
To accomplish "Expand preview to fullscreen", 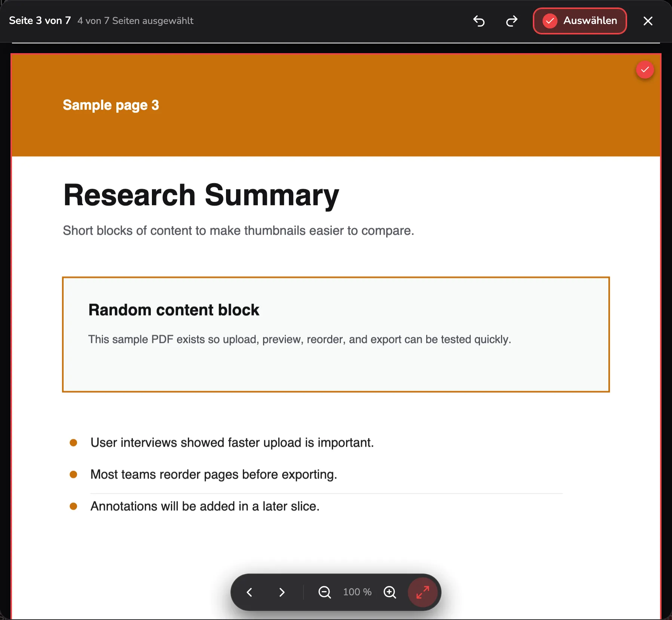I will pos(423,592).
